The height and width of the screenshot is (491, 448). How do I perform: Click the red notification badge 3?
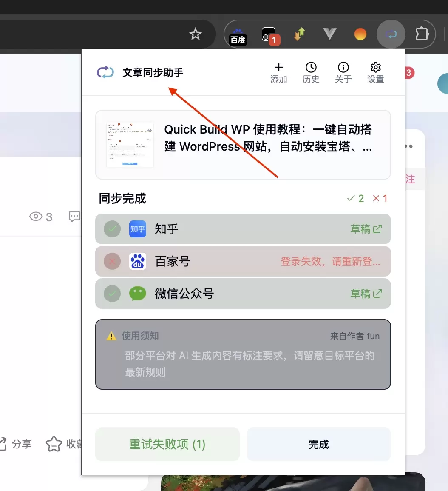click(408, 73)
